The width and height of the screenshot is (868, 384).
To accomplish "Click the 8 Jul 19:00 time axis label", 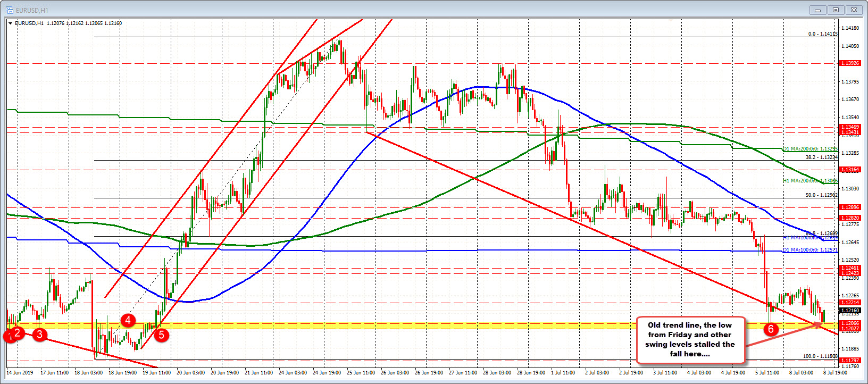I will [835, 372].
